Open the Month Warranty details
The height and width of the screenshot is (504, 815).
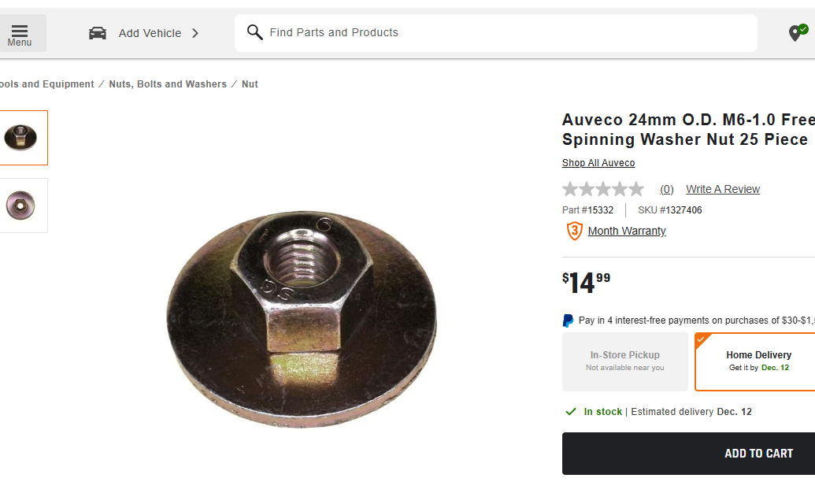[626, 231]
